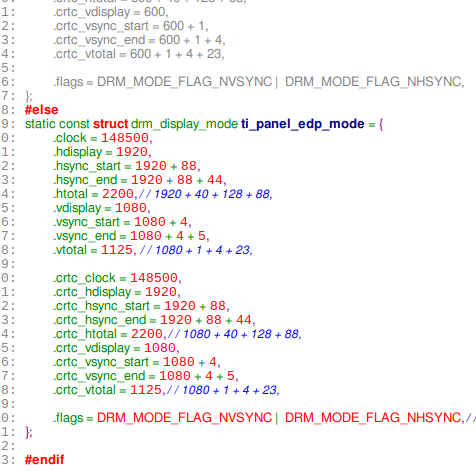The height and width of the screenshot is (471, 476).
Task: Click the .clock = 148500 line
Action: coord(103,138)
